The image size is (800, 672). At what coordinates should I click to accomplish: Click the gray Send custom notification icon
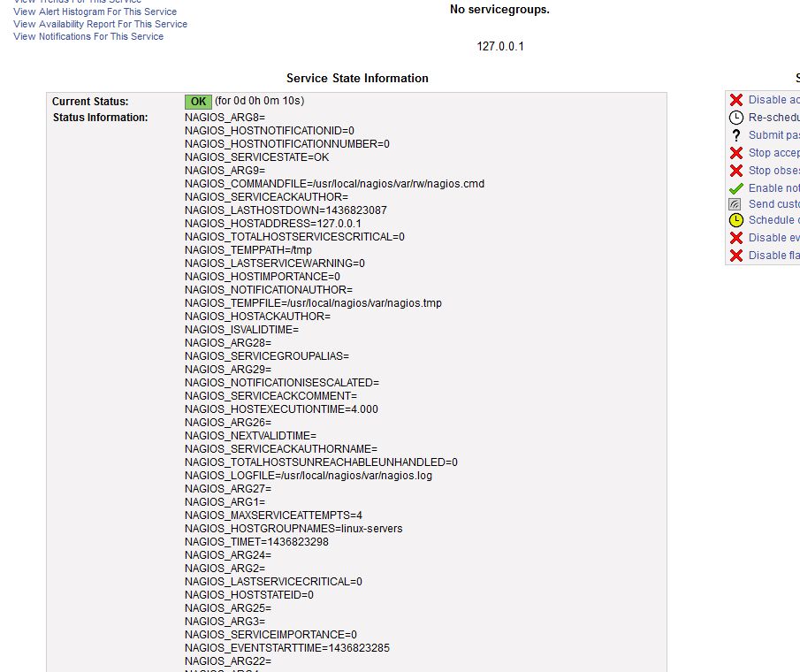735,204
